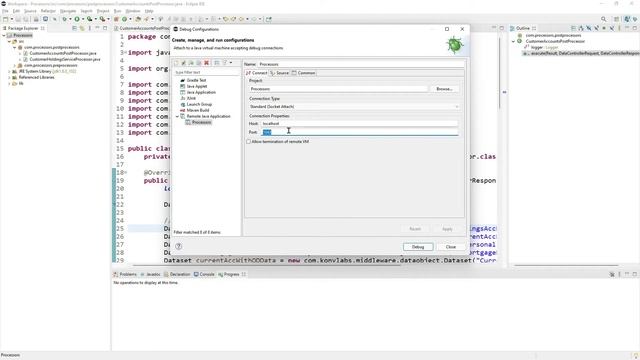The height and width of the screenshot is (360, 640).
Task: Click the New launch configuration icon in the dialog
Action: point(176,63)
